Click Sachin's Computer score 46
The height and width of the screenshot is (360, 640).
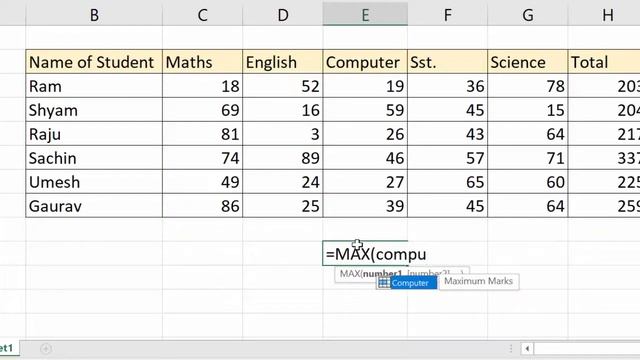coord(365,158)
